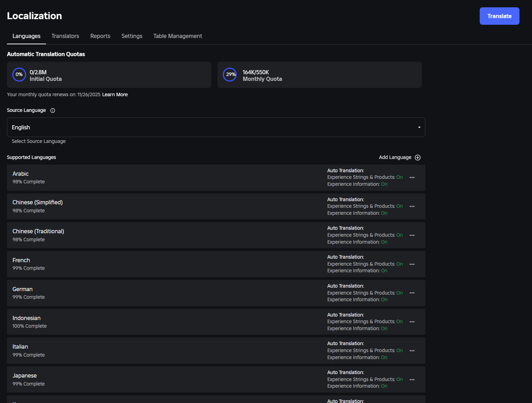Click Indonesian's 100% Complete status
The width and height of the screenshot is (532, 403).
click(30, 326)
